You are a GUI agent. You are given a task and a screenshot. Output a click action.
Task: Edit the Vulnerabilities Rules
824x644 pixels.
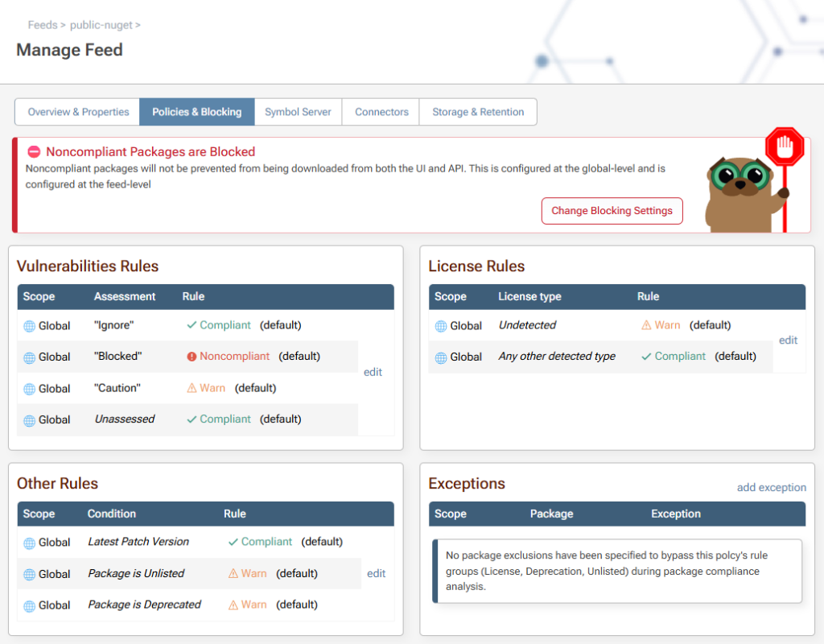tap(373, 372)
